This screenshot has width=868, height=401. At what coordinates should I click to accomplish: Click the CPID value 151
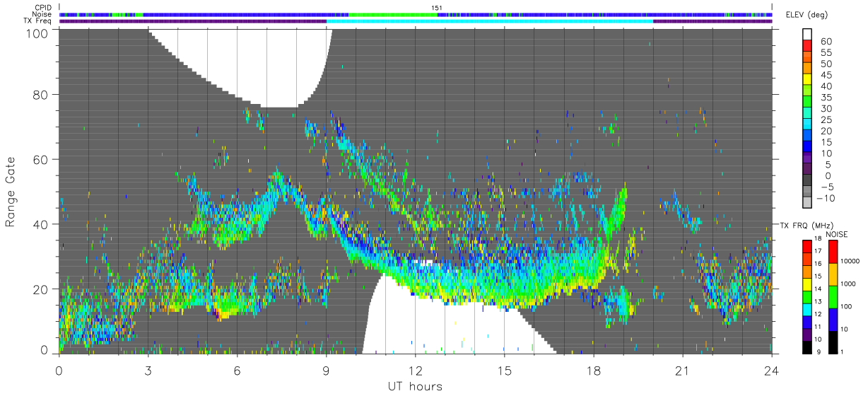point(437,7)
